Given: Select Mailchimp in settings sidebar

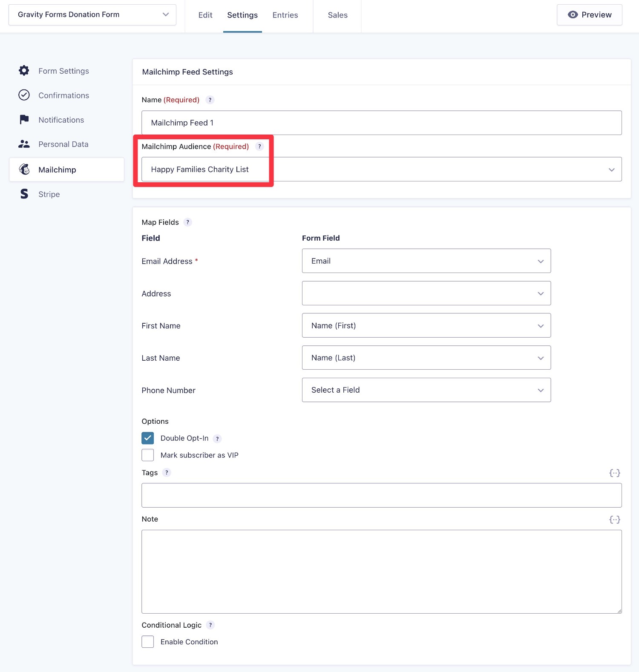Looking at the screenshot, I should [67, 169].
